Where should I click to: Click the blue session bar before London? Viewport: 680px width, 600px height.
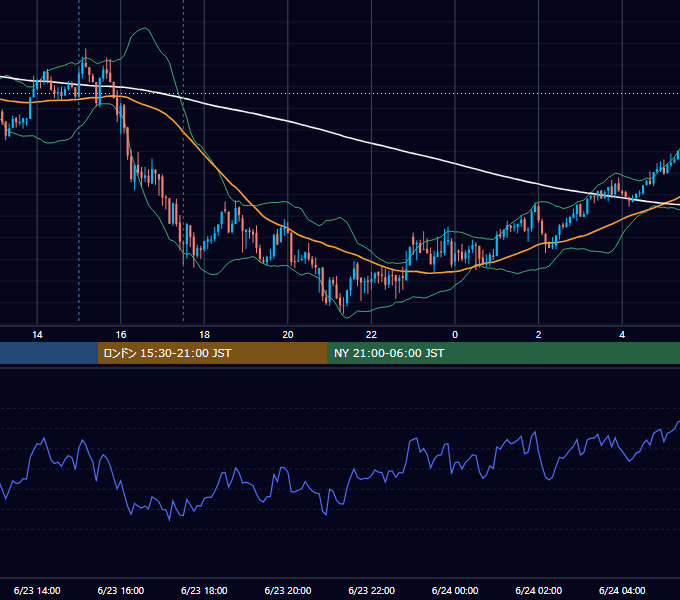(x=49, y=353)
